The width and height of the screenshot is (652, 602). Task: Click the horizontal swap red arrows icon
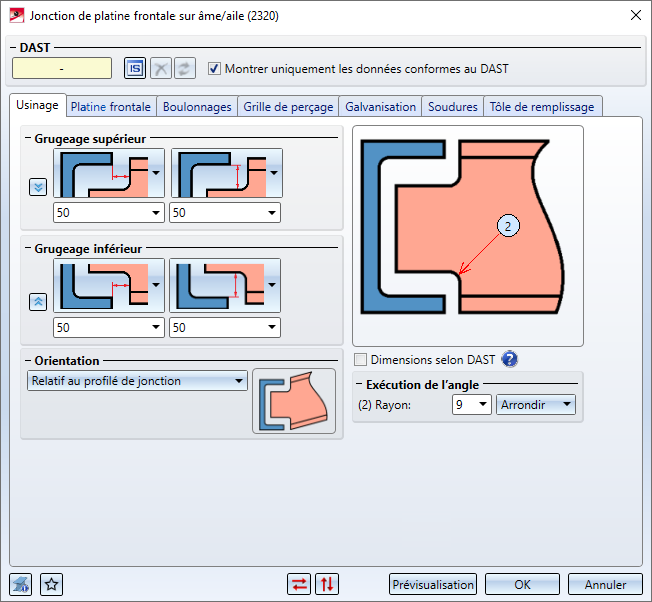point(298,584)
